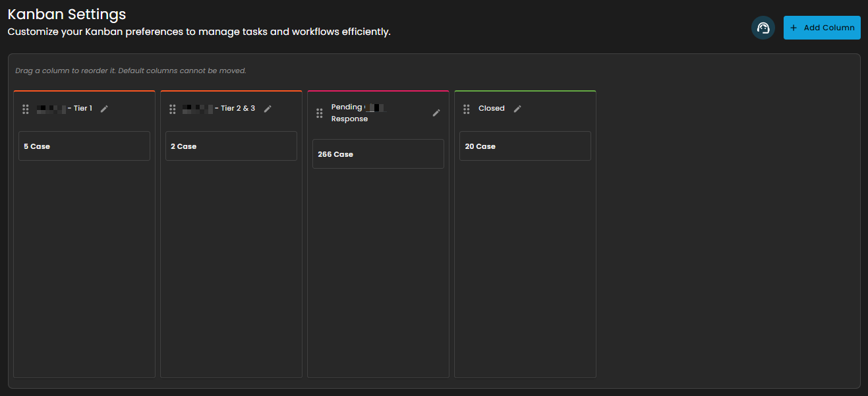868x396 pixels.
Task: Open the 266 Case card
Action: 378,154
